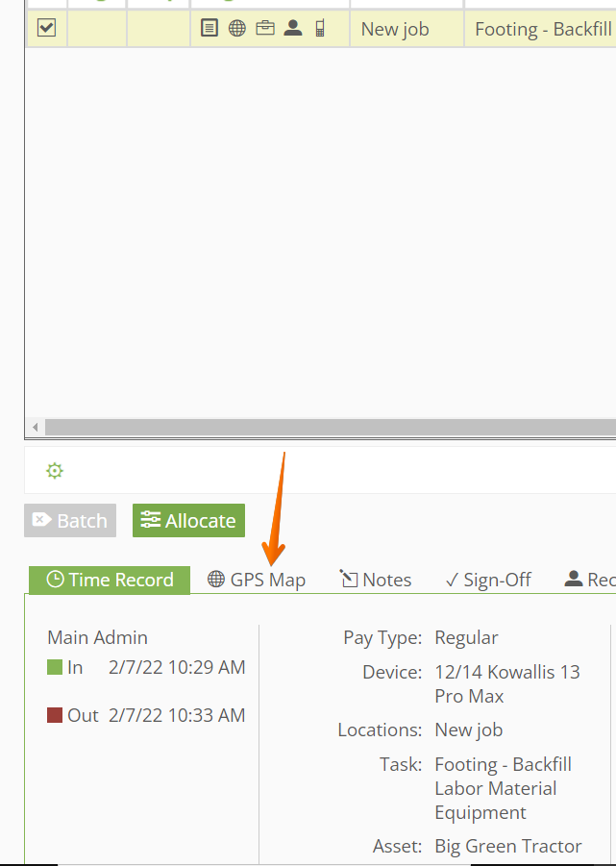Click the green In status square
Screen dimensions: 616x866
[x=55, y=667]
